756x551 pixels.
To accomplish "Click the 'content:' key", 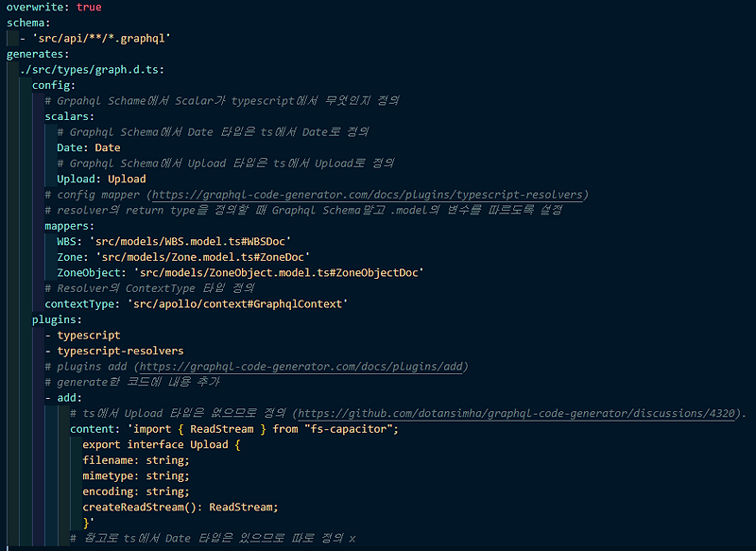I will (94, 429).
